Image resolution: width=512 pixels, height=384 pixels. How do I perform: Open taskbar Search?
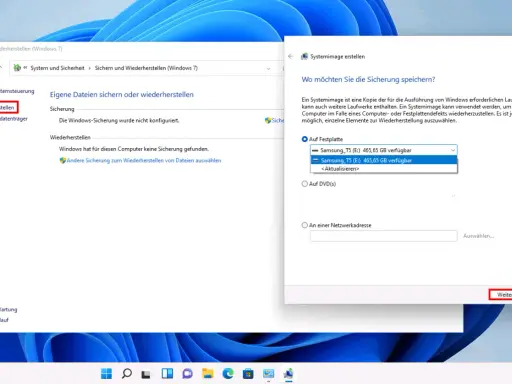click(127, 374)
